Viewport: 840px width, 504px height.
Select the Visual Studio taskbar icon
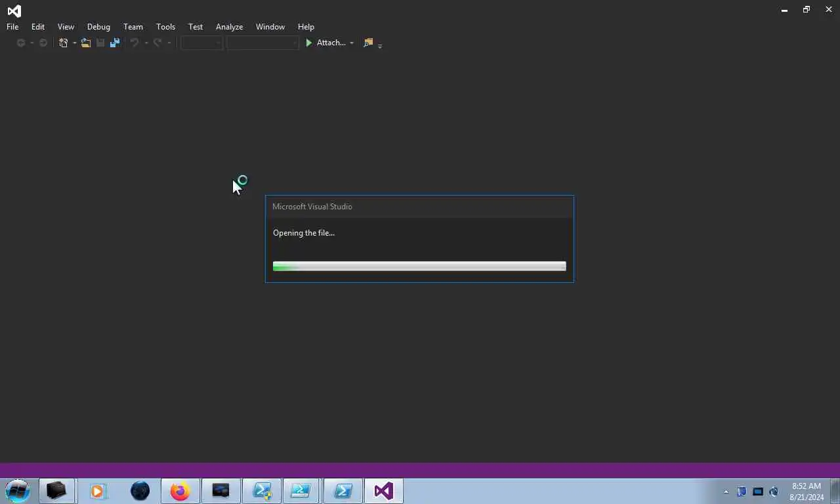(x=384, y=491)
